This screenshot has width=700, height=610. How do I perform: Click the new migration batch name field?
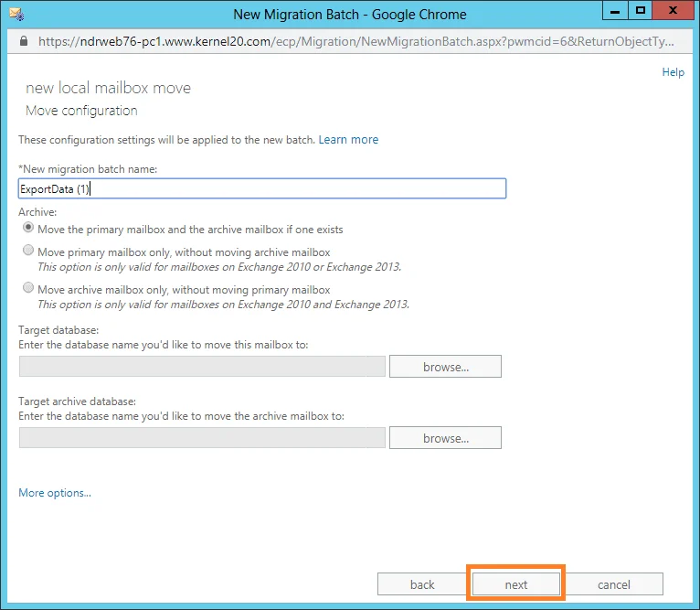[262, 188]
